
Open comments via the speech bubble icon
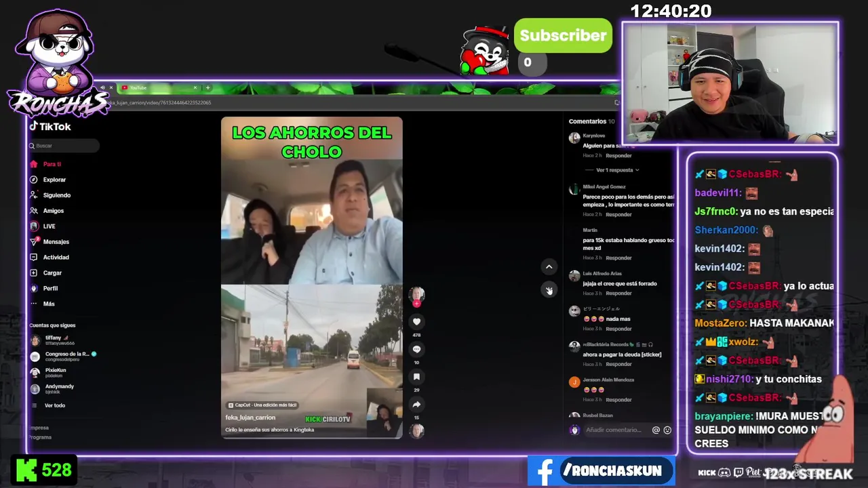point(416,349)
